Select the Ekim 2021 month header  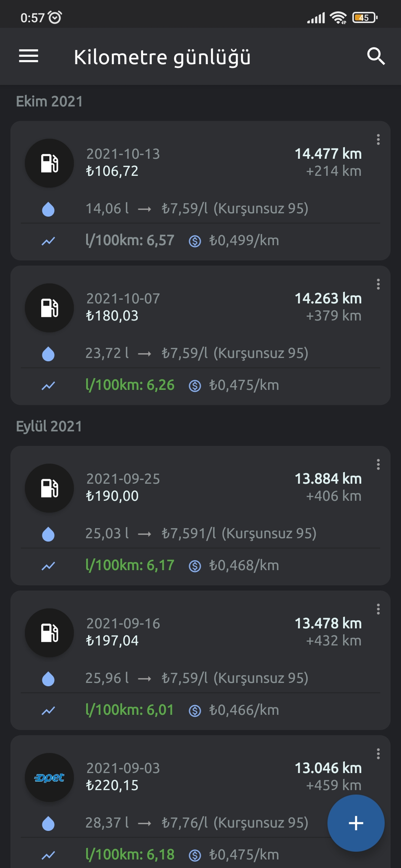click(49, 102)
